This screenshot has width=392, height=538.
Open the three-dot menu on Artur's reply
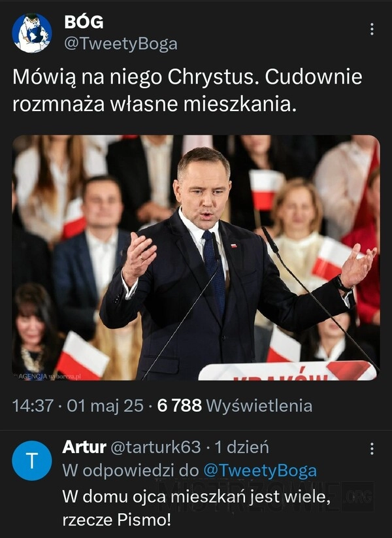(372, 448)
